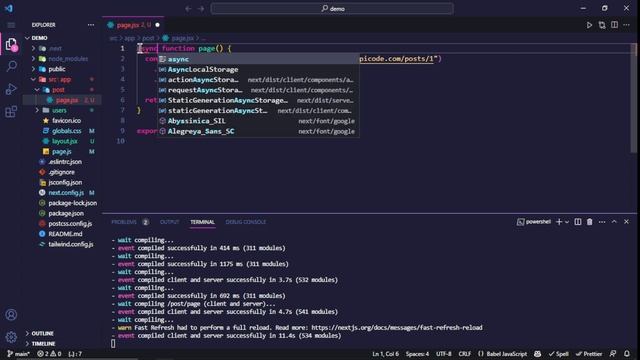Image resolution: width=640 pixels, height=360 pixels.
Task: Switch to the PROBLEMS tab
Action: click(x=124, y=222)
